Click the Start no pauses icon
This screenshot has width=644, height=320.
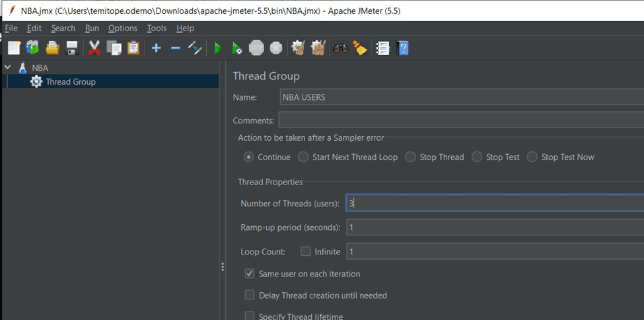pyautogui.click(x=236, y=48)
